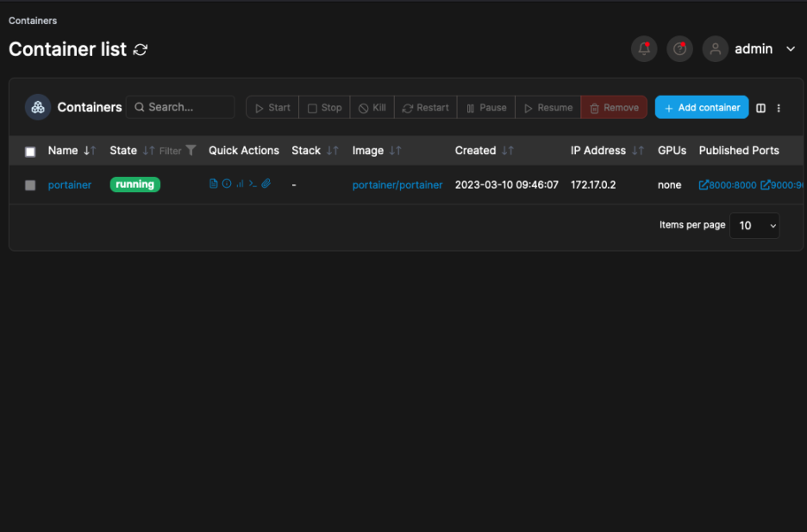Refresh the container list icon
Viewport: 807px width, 532px height.
pos(141,49)
